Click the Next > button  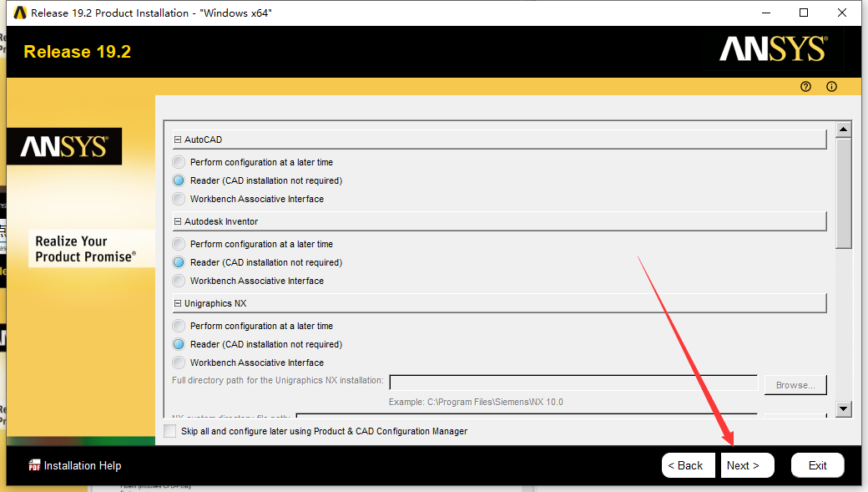point(747,465)
